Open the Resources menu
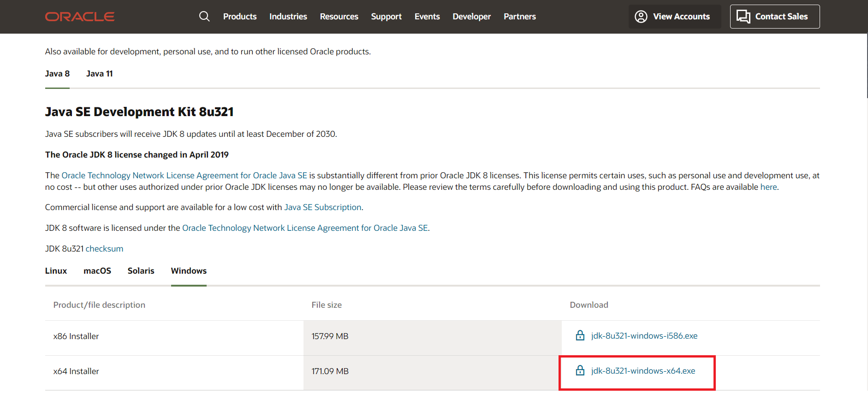 [x=339, y=17]
